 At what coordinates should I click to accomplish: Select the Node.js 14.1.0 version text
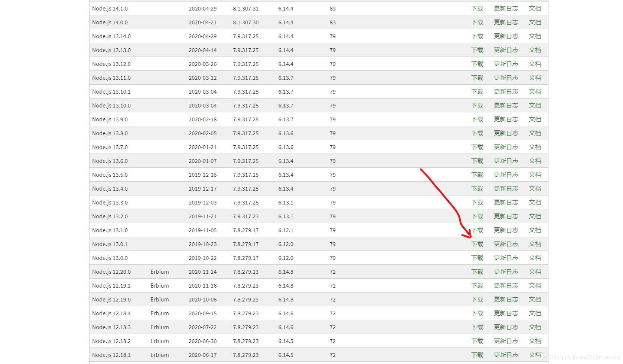[x=110, y=9]
